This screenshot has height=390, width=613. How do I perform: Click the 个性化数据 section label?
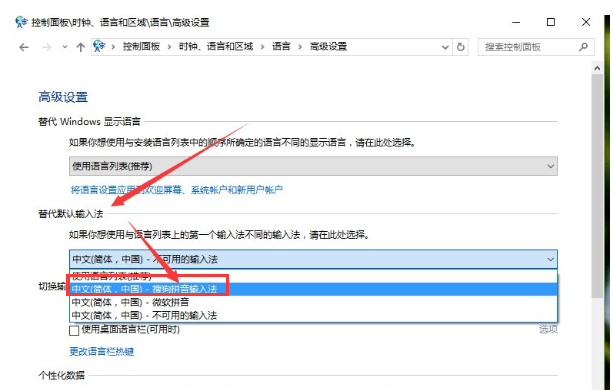(61, 376)
